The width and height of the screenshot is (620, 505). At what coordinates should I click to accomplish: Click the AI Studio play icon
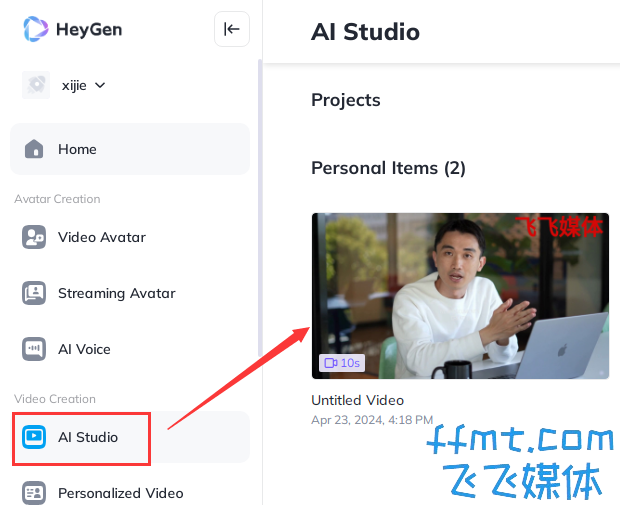click(34, 437)
